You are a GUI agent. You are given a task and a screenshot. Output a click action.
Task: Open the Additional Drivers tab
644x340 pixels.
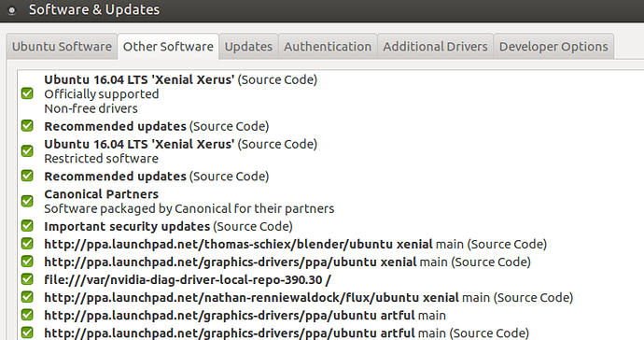[435, 47]
